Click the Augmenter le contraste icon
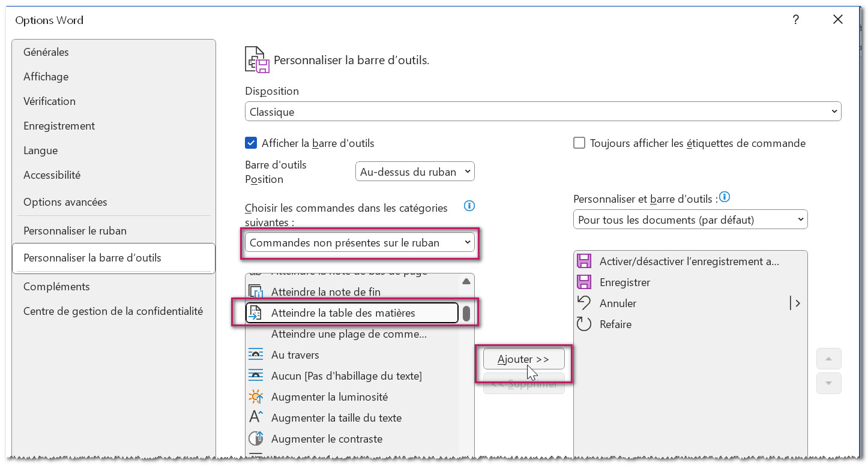The image size is (868, 469). (x=256, y=438)
